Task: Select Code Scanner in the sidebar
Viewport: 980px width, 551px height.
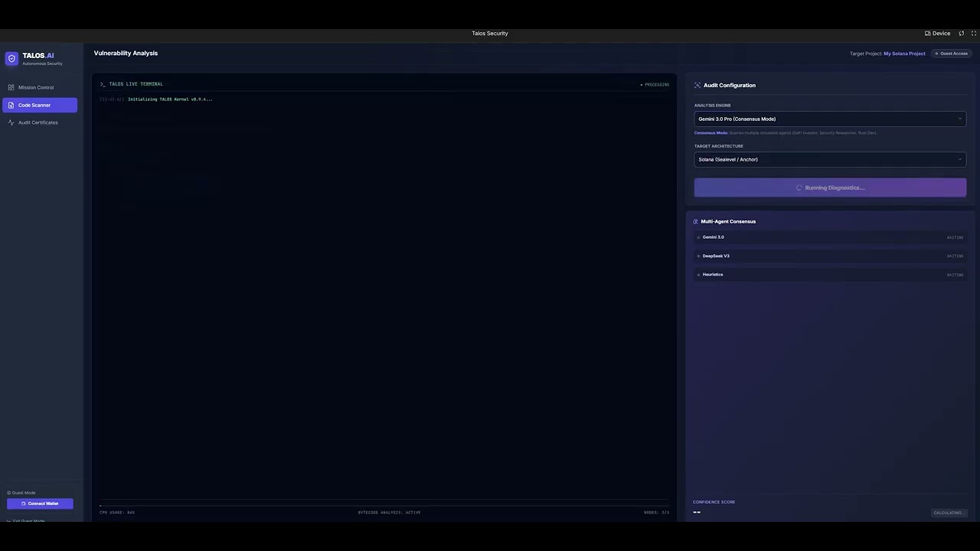Action: click(40, 105)
